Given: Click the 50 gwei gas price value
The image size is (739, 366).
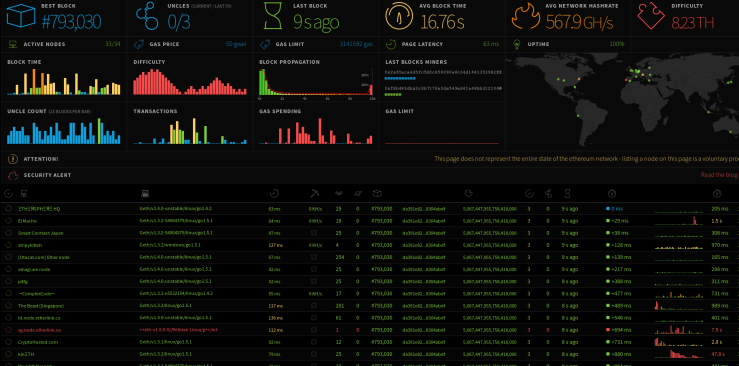Looking at the screenshot, I should [x=236, y=44].
